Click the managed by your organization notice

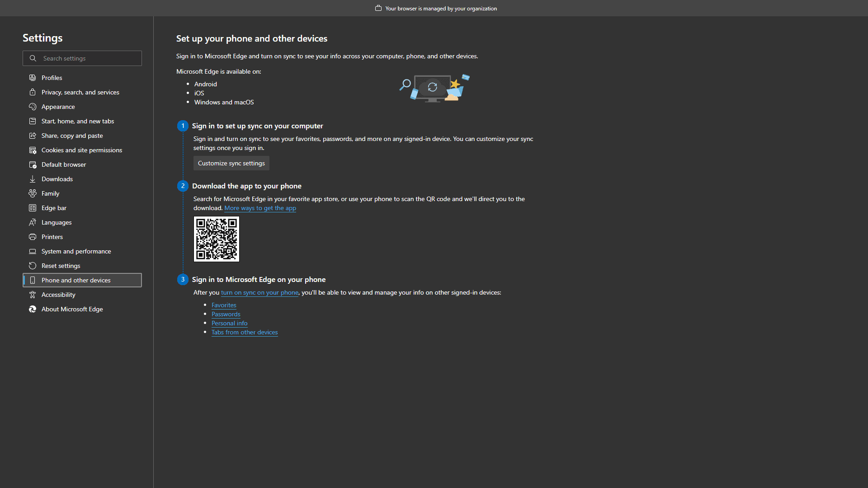point(441,8)
